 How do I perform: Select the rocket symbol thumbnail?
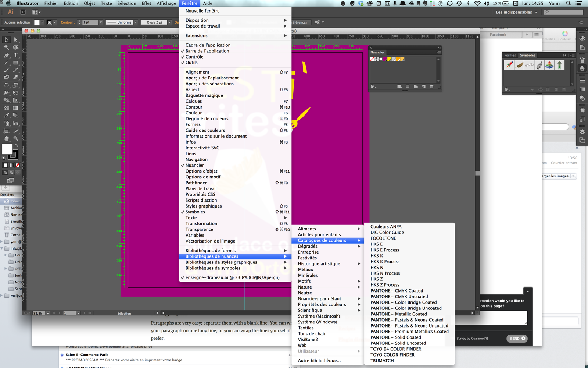[x=509, y=65]
